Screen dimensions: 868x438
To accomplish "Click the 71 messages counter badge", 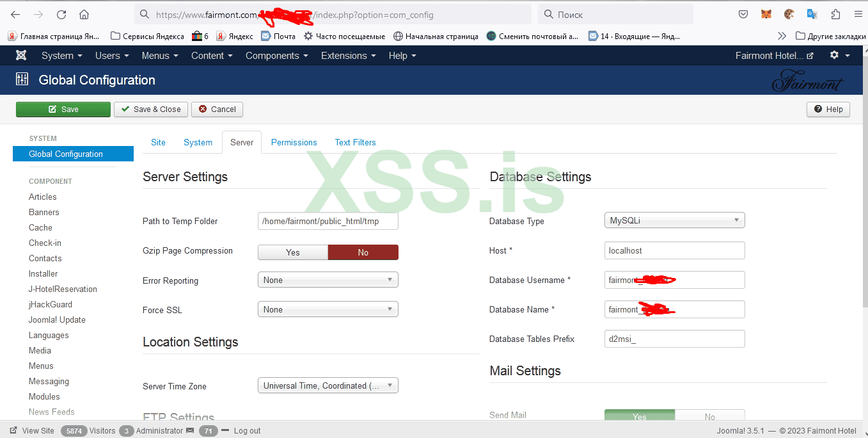I will coord(209,431).
